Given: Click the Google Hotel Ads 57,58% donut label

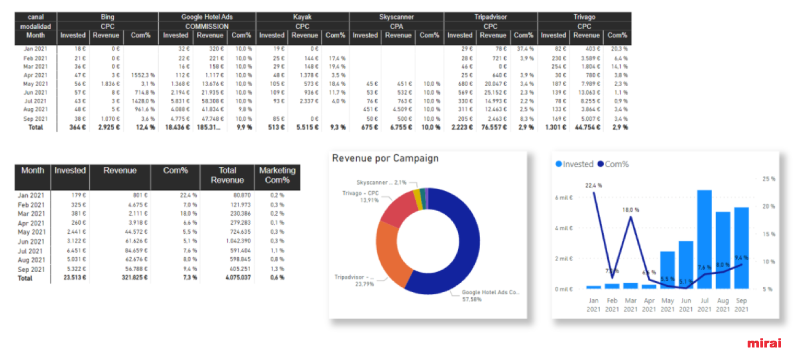Looking at the screenshot, I should click(490, 296).
